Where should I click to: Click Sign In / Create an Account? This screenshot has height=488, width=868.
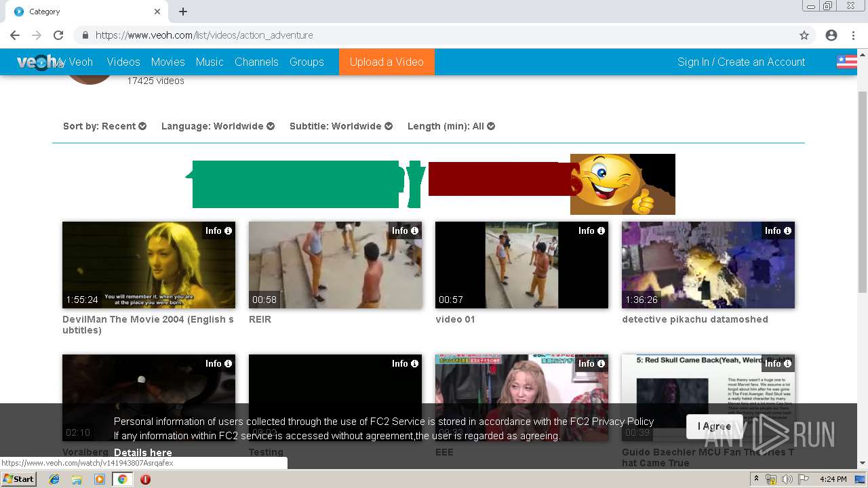coord(741,62)
